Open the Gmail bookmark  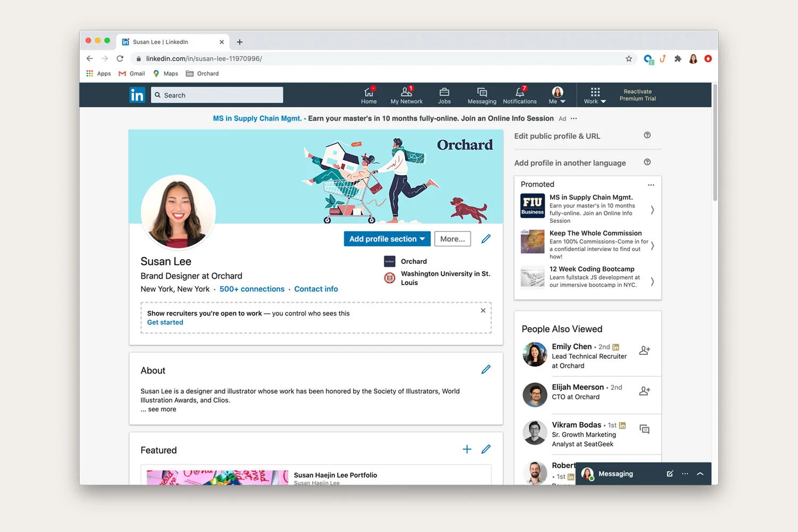131,73
